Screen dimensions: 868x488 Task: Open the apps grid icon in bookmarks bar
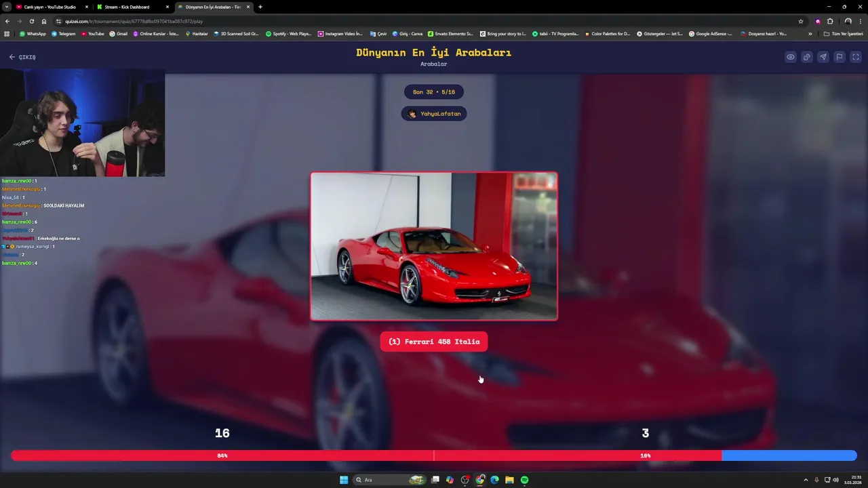click(7, 33)
